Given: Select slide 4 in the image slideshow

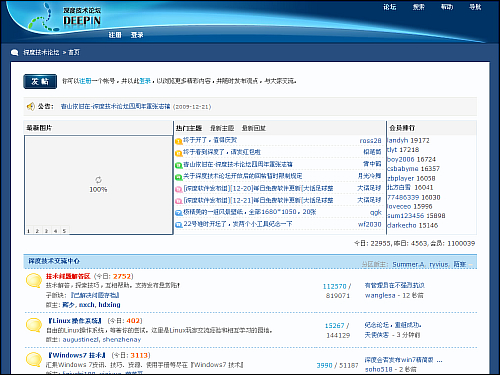Looking at the screenshot, I should [x=56, y=231].
